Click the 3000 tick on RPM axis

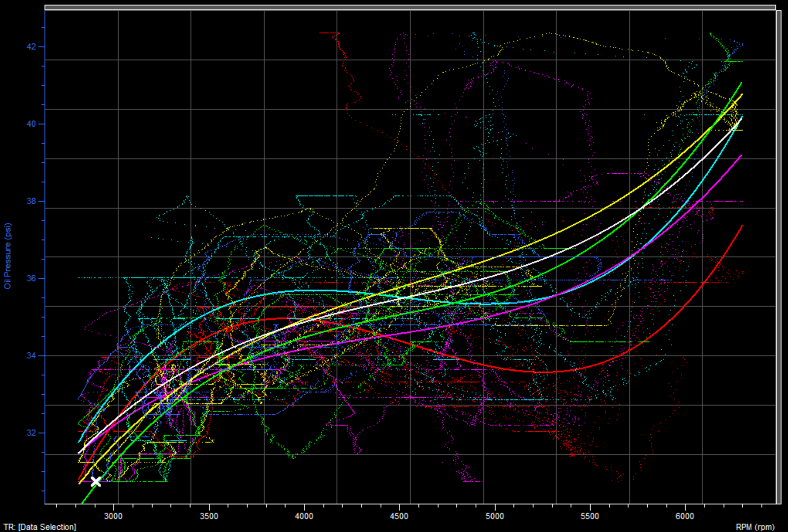point(113,516)
